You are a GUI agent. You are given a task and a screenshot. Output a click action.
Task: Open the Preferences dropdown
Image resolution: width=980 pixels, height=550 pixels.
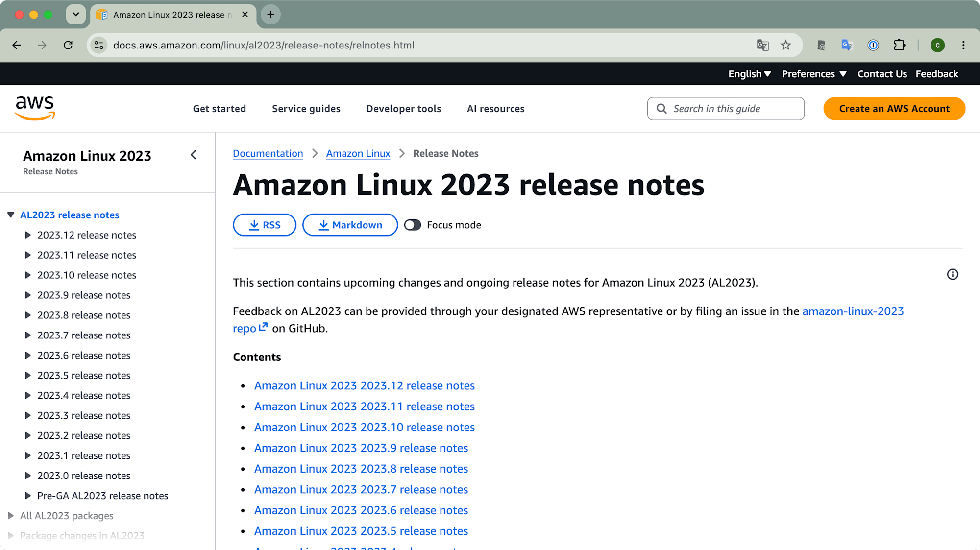point(814,74)
